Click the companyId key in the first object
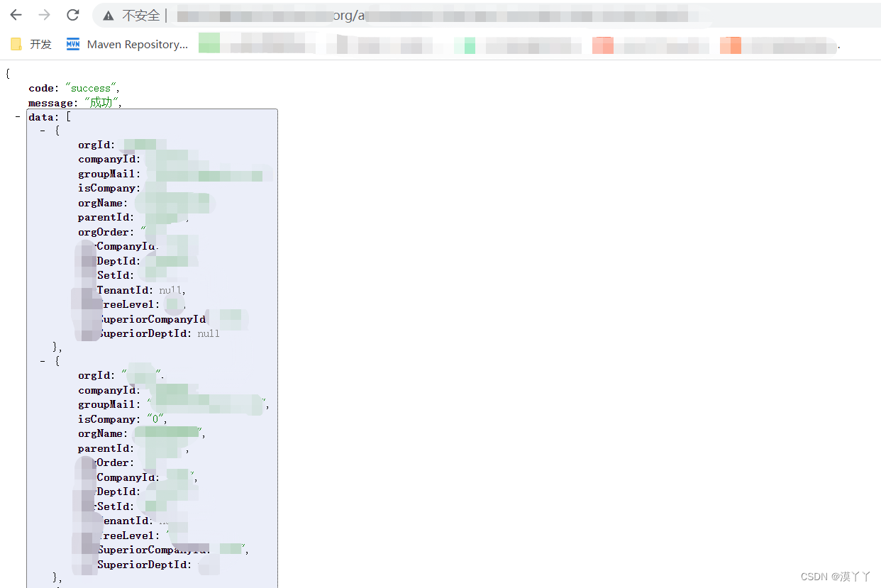The height and width of the screenshot is (588, 881). coord(109,160)
